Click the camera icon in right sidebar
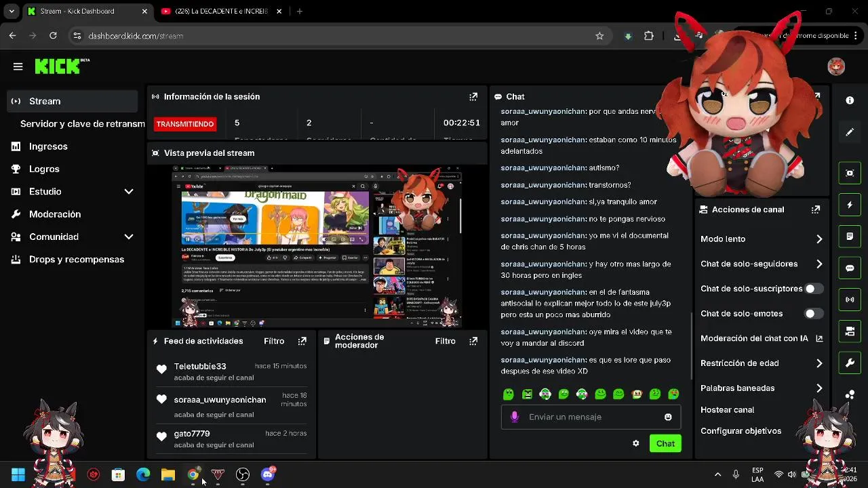This screenshot has height=488, width=868. (850, 331)
